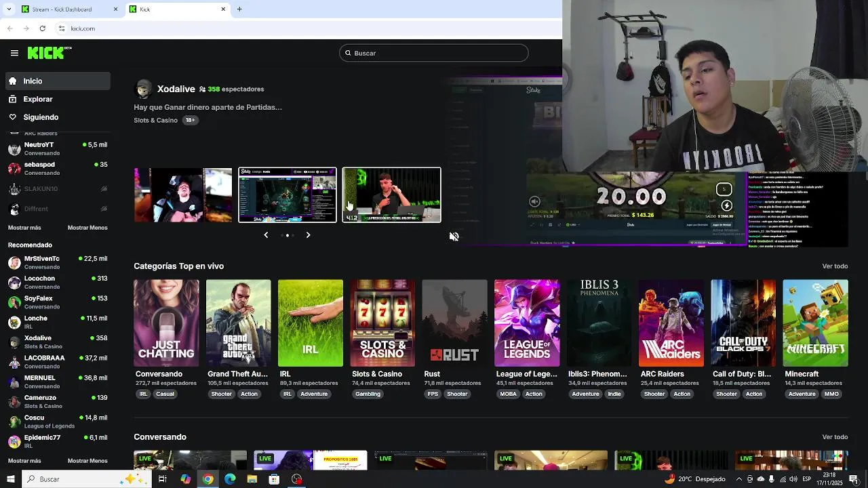
Task: Open Epidemic77 recommended channel
Action: [x=58, y=441]
